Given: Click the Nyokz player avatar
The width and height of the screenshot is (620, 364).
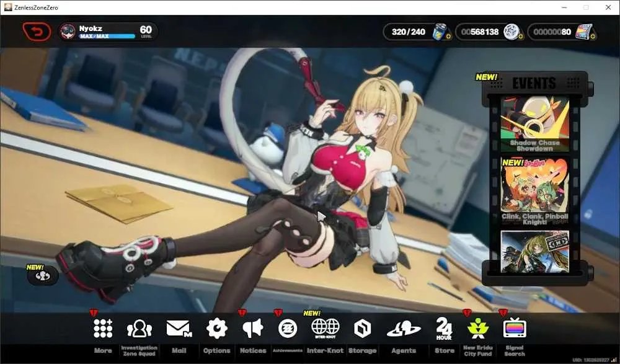Looking at the screenshot, I should 68,32.
